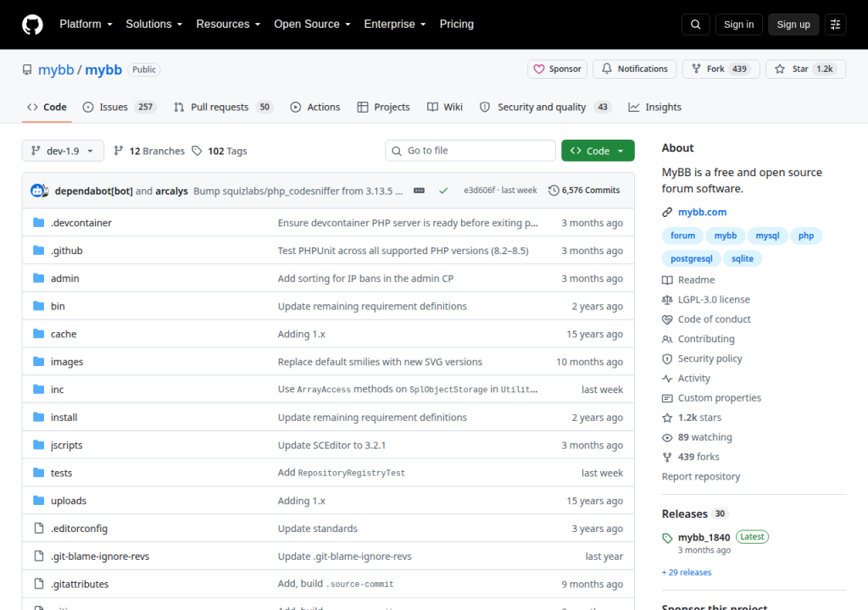This screenshot has height=610, width=868.
Task: Fork the repository
Action: pyautogui.click(x=721, y=69)
